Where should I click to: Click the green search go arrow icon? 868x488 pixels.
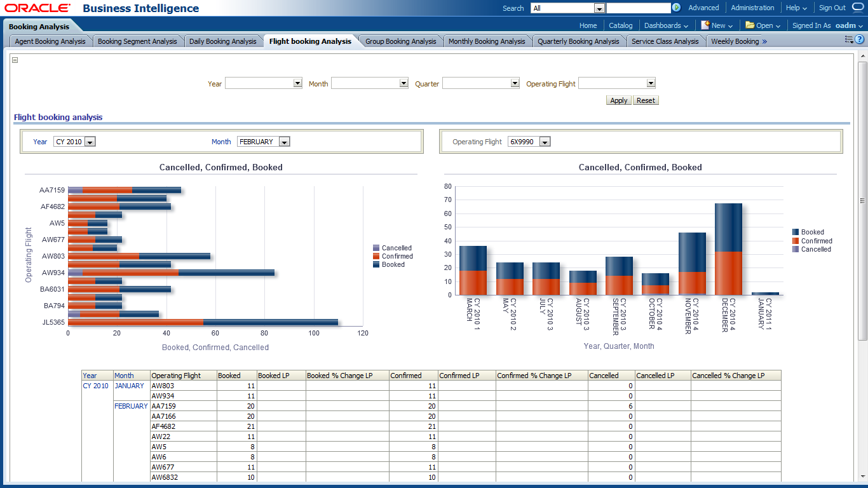(x=676, y=8)
